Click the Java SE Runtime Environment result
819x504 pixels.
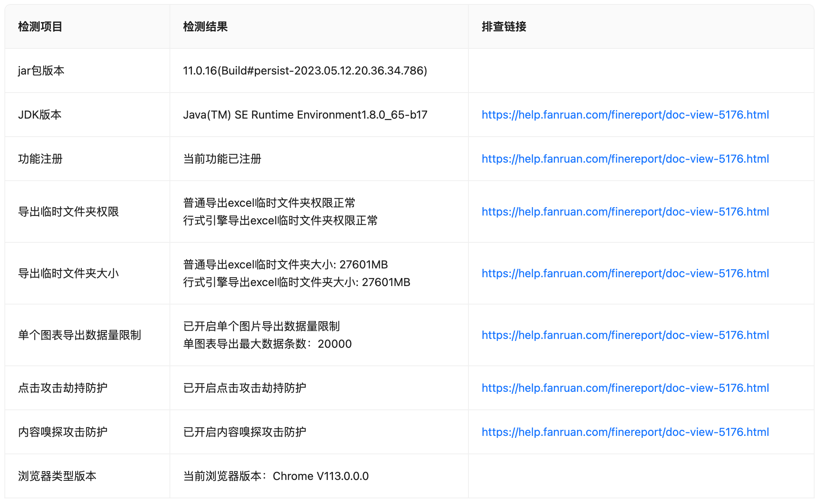tap(305, 115)
